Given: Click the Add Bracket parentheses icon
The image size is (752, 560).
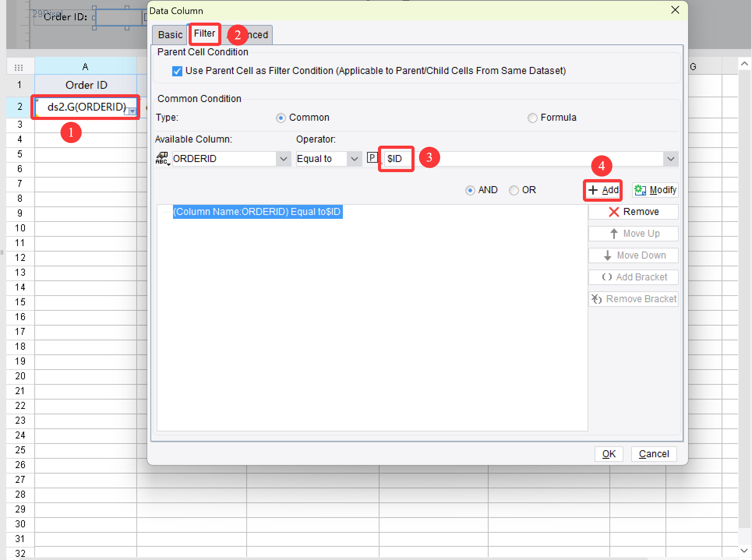Looking at the screenshot, I should click(607, 277).
